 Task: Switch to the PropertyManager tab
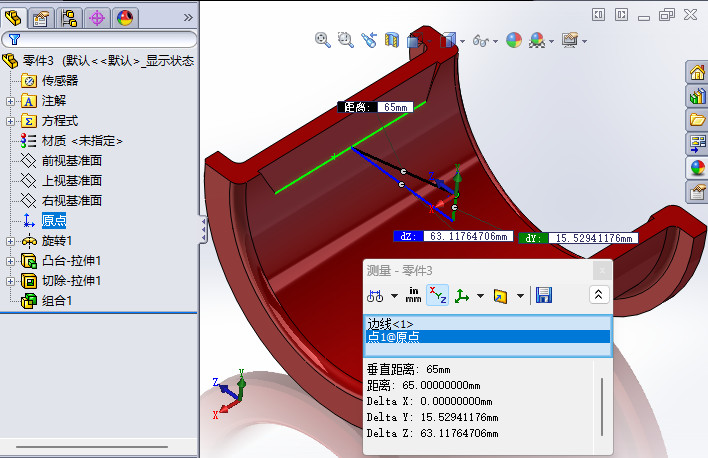[41, 19]
